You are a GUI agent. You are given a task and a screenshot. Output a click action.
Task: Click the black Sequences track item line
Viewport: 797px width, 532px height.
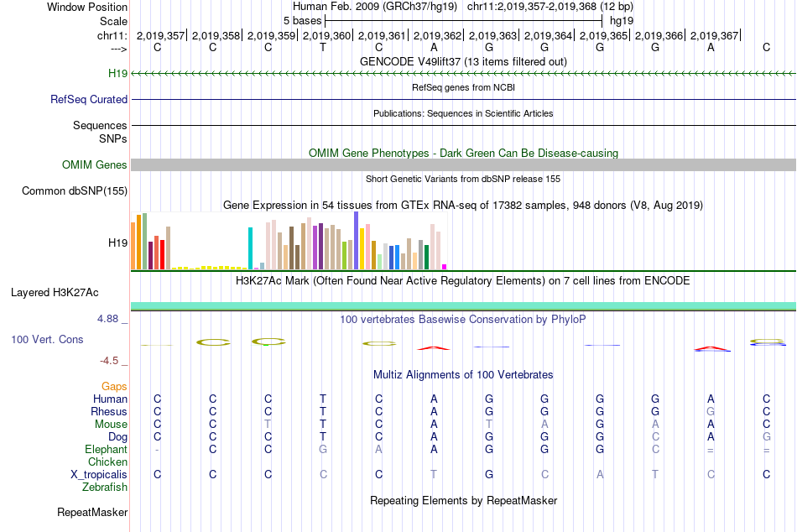click(x=463, y=125)
